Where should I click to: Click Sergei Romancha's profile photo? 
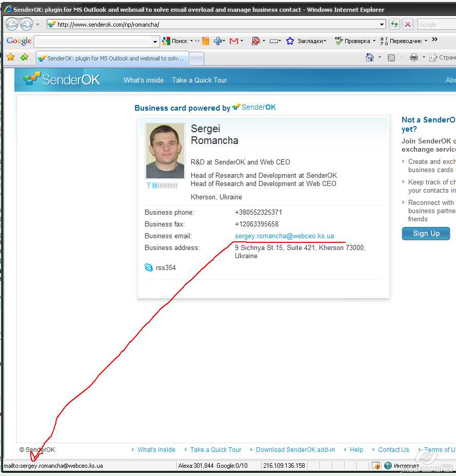165,151
